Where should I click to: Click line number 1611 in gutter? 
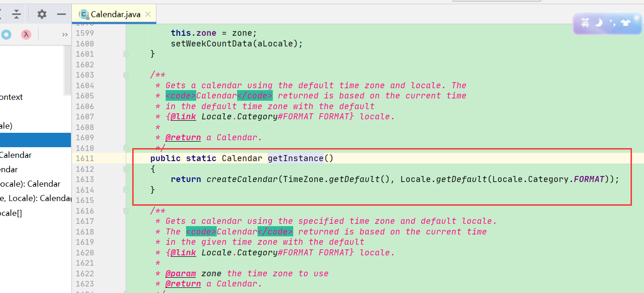[x=84, y=158]
